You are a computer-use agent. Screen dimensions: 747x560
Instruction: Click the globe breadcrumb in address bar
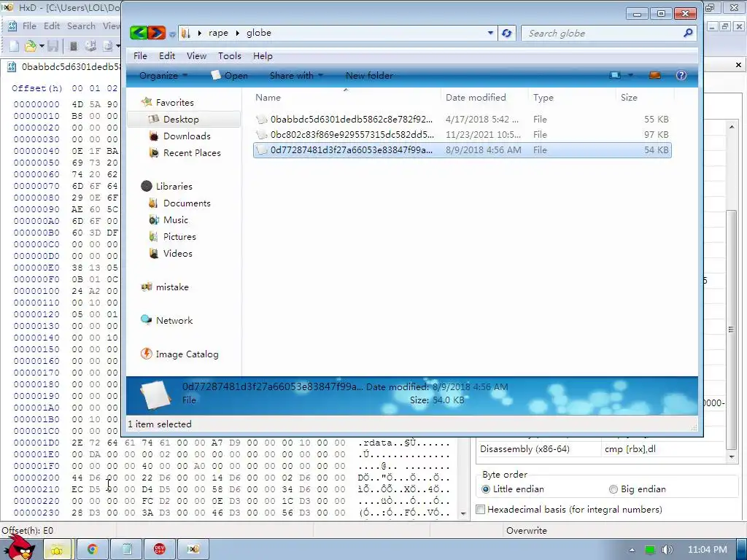coord(259,33)
